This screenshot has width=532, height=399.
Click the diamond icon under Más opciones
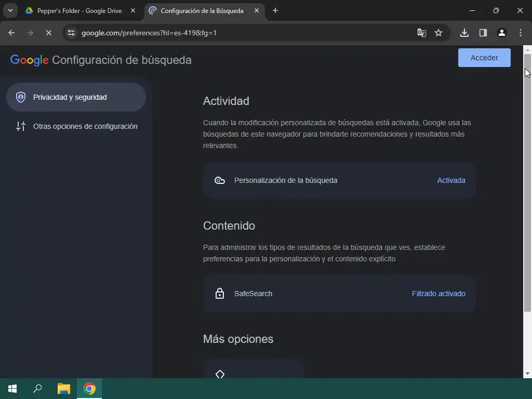[x=220, y=374]
